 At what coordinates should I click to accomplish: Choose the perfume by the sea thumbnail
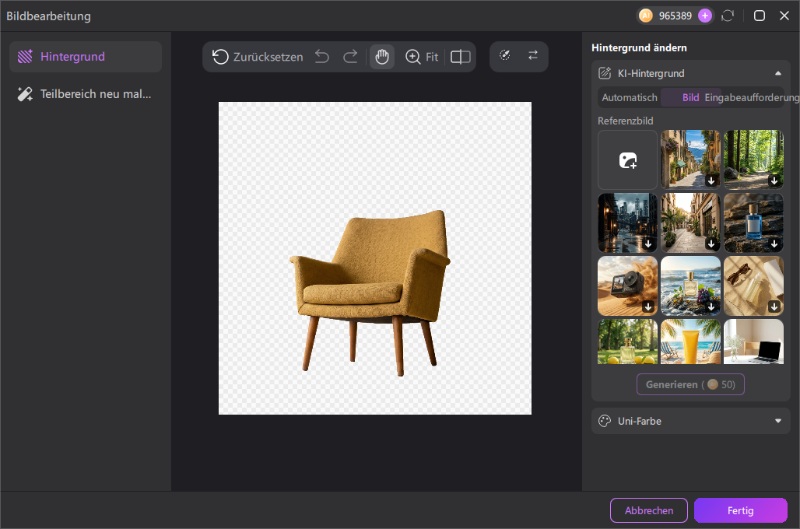point(690,286)
